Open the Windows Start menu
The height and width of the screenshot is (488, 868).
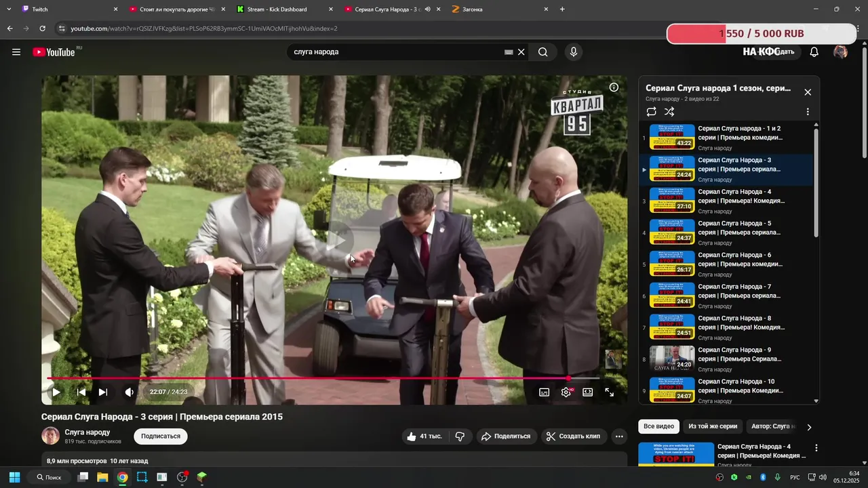pos(14,477)
